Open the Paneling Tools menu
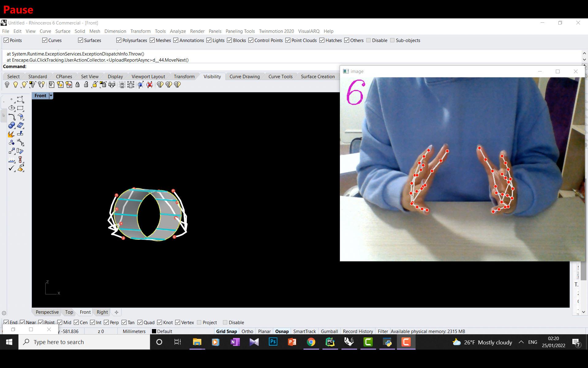Viewport: 588px width, 368px height. tap(240, 31)
